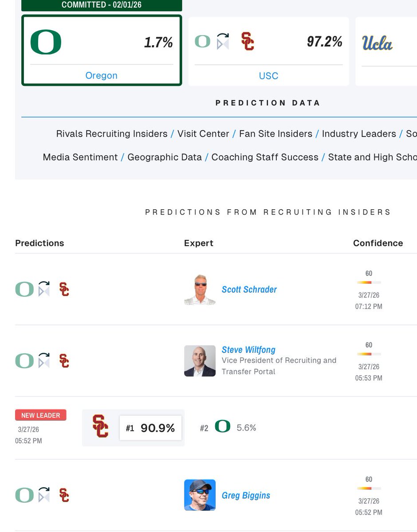Open Scott Schrader's expert profile
417x532 pixels.
click(x=249, y=289)
